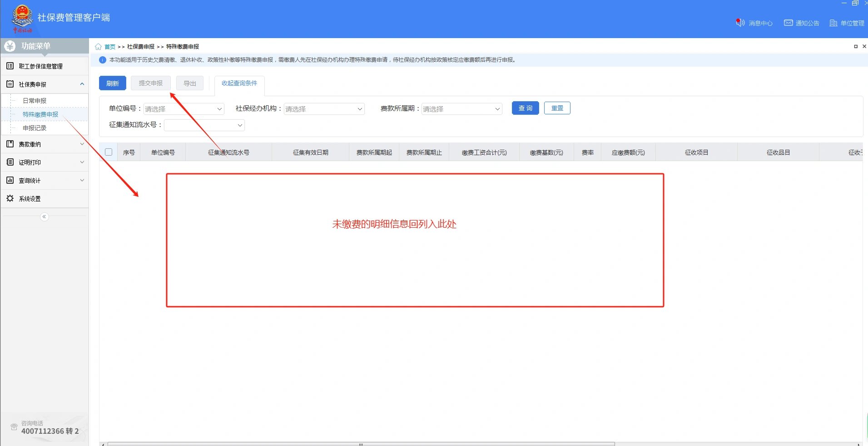
Task: Select 申报记录 in the sidebar
Action: tap(35, 128)
